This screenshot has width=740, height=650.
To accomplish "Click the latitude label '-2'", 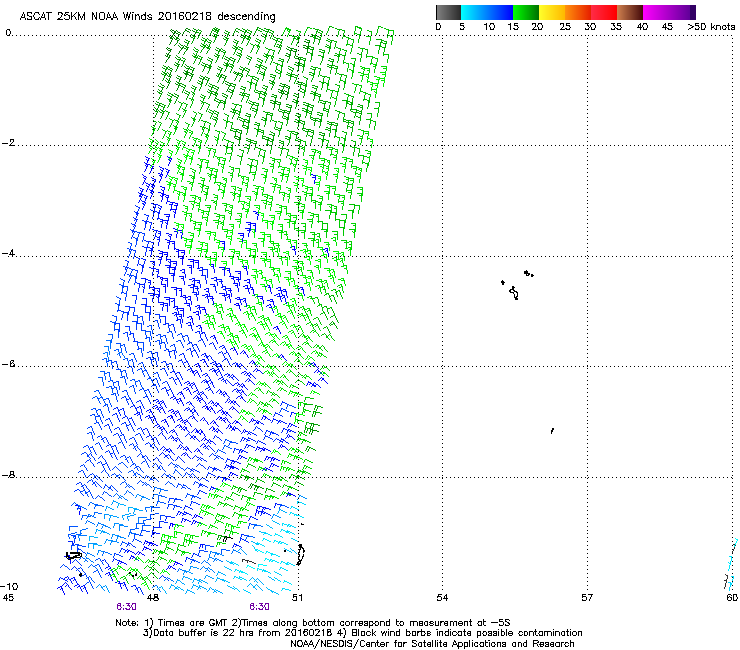I will (x=9, y=143).
